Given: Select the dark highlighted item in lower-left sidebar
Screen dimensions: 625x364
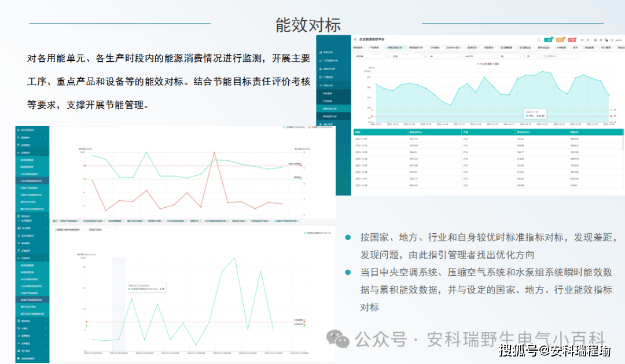Looking at the screenshot, I should point(32,300).
